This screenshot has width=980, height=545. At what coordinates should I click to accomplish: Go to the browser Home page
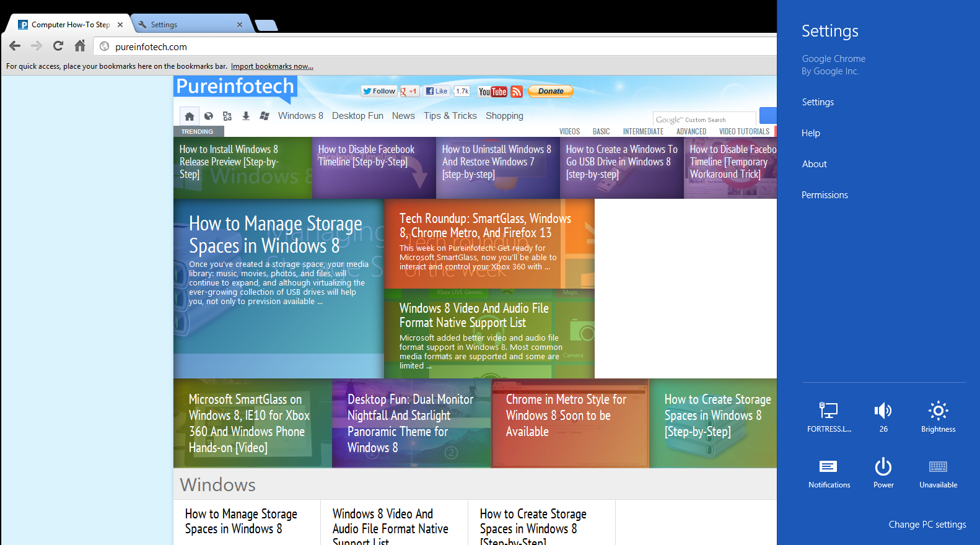pos(80,46)
